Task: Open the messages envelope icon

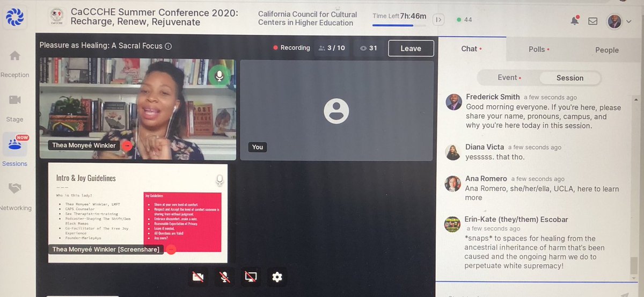Action: point(592,21)
